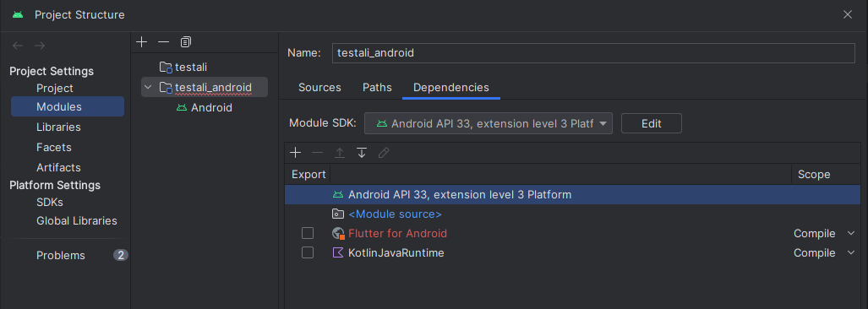This screenshot has width=868, height=309.
Task: Select Modules in settings sidebar
Action: click(68, 106)
